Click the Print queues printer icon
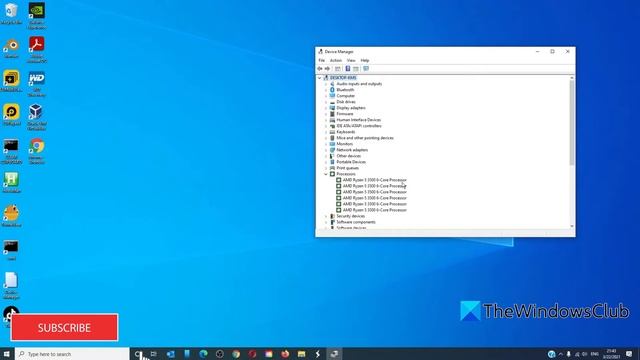640x360 pixels. [x=332, y=168]
